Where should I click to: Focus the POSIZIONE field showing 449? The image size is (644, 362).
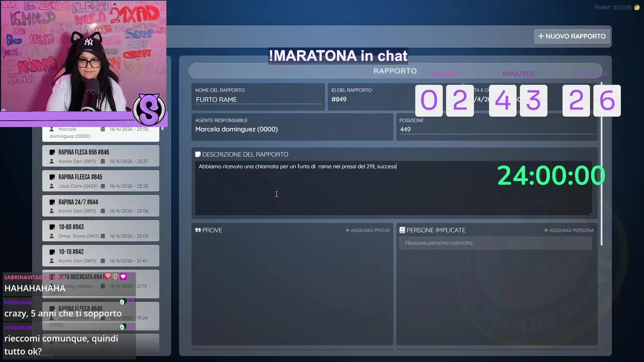click(496, 129)
